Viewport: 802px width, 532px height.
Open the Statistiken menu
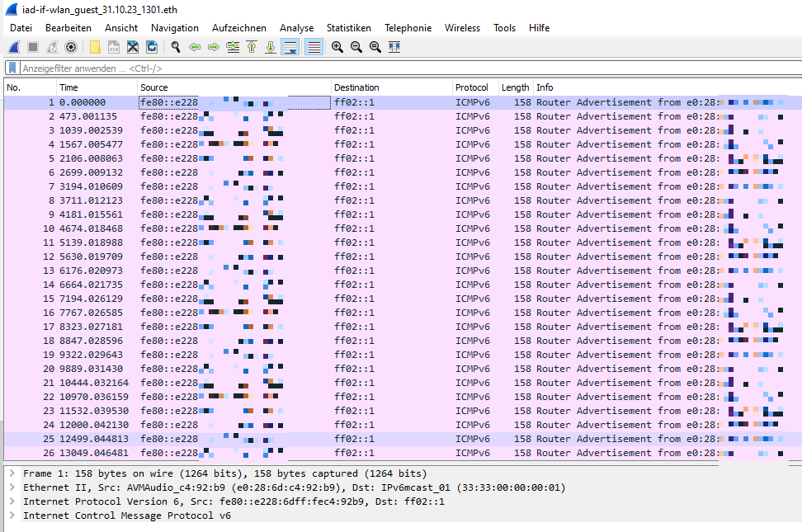tap(348, 28)
